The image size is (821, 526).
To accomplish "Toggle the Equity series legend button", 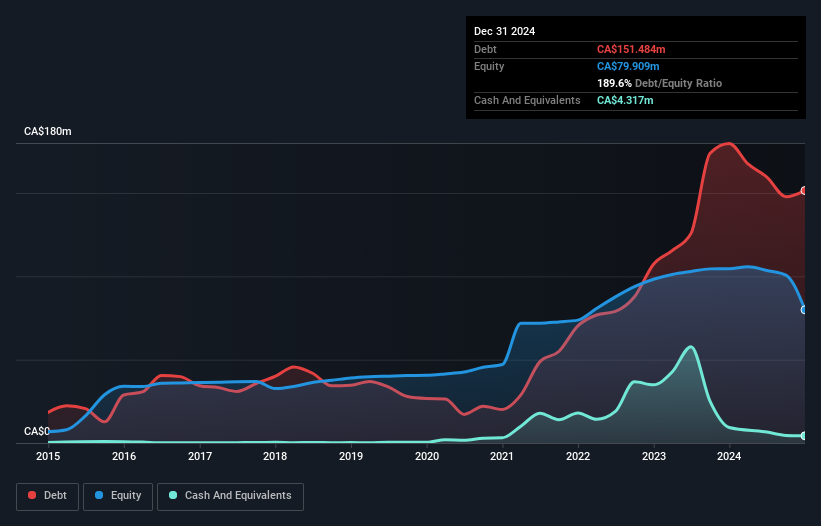I will pos(118,496).
